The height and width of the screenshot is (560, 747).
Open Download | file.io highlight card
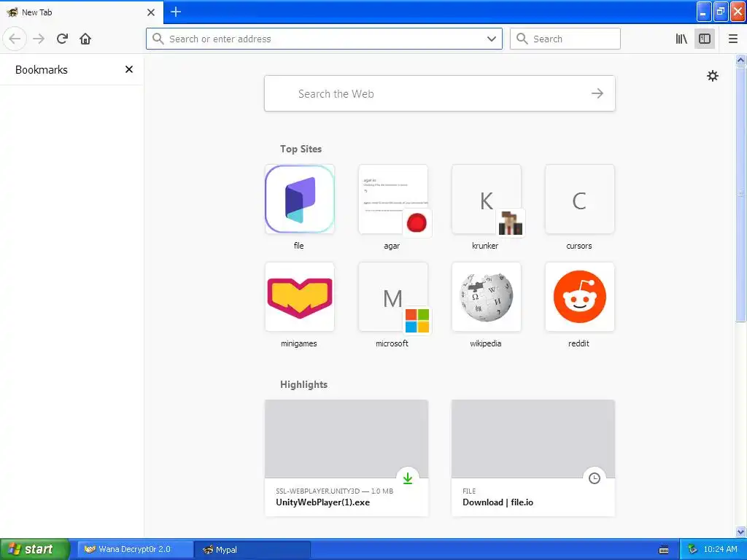(533, 458)
